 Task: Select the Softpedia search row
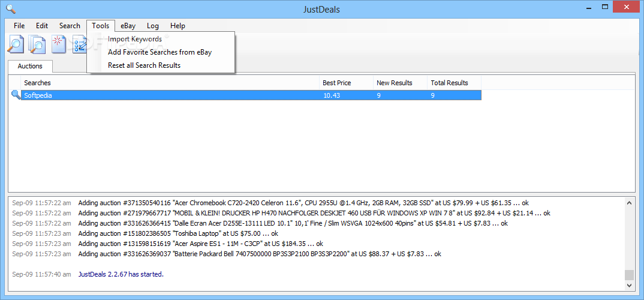[x=251, y=95]
